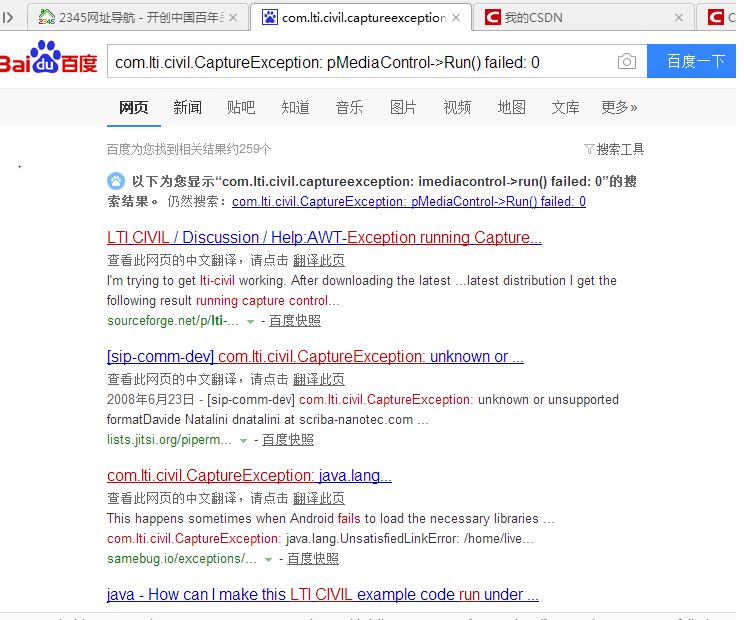The height and width of the screenshot is (620, 744).
Task: Open com.lti.civil.CaptureException: java.lang result
Action: [x=249, y=475]
